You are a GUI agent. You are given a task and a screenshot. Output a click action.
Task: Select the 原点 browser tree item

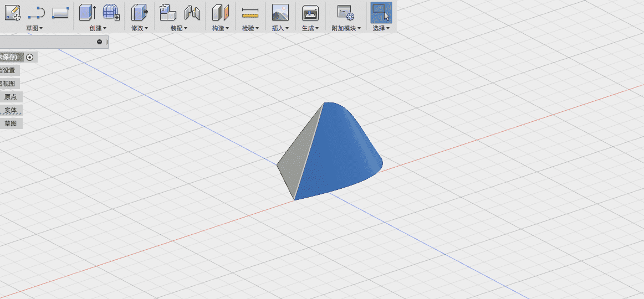pos(11,97)
